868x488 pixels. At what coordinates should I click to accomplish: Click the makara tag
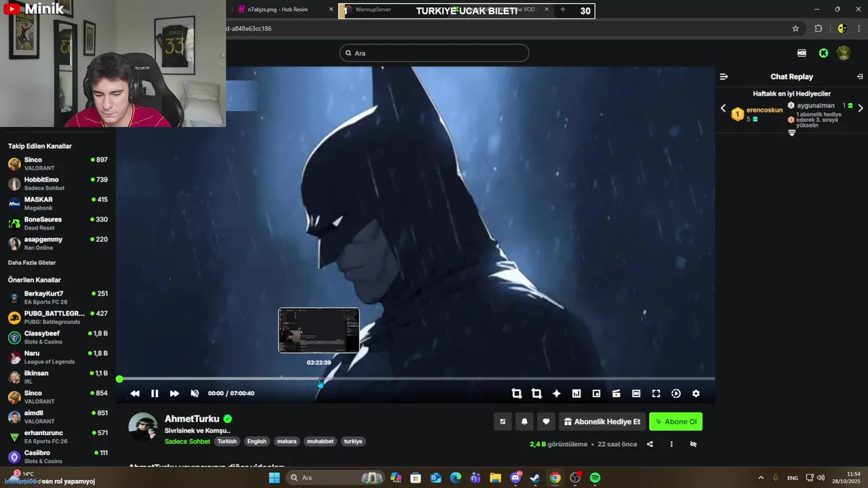(x=287, y=441)
